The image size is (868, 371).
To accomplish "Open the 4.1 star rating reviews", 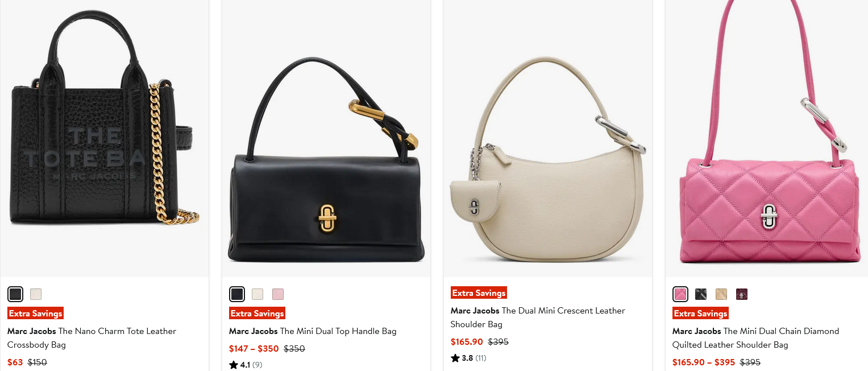I will tap(246, 365).
